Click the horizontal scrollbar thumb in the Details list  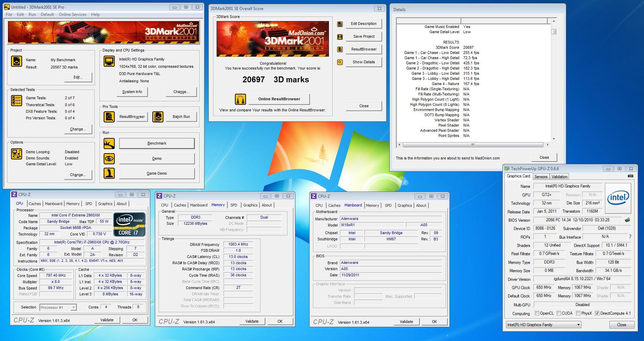pyautogui.click(x=473, y=145)
